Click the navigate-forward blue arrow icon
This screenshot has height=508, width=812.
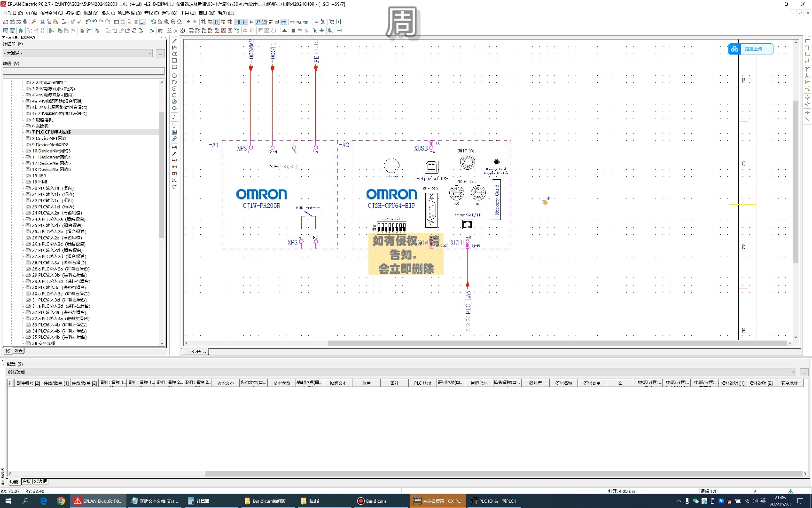click(195, 22)
